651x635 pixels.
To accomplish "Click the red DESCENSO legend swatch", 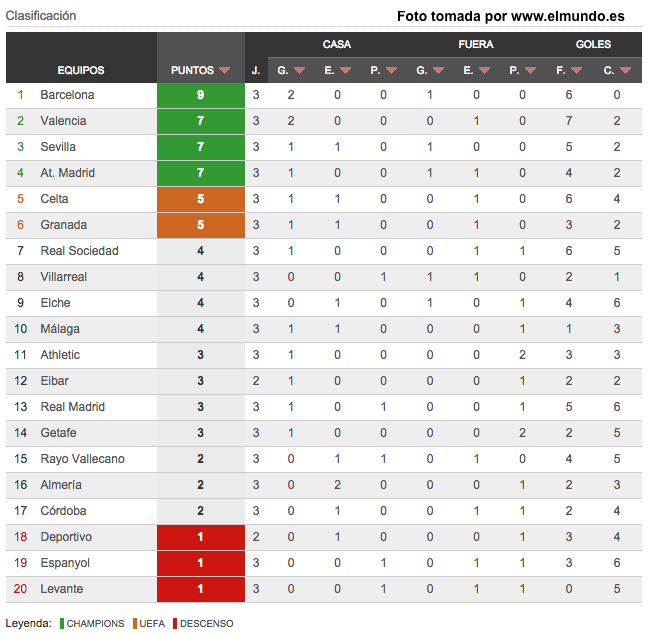I will tap(175, 623).
